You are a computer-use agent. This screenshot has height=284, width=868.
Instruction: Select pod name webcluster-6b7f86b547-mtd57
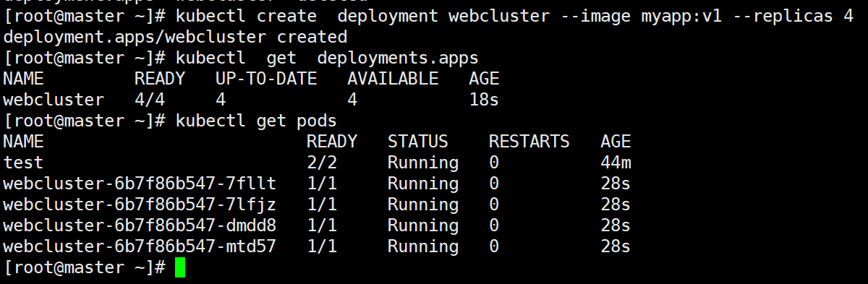point(140,246)
